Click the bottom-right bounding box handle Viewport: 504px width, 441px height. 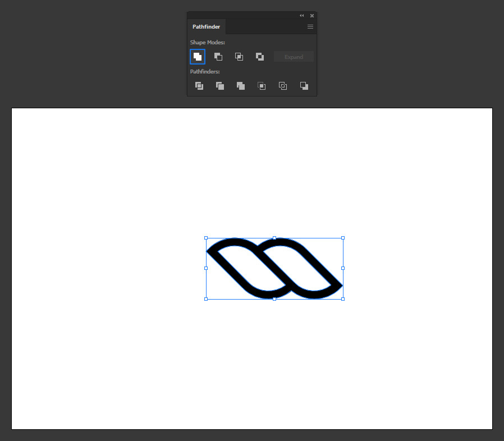click(x=343, y=299)
